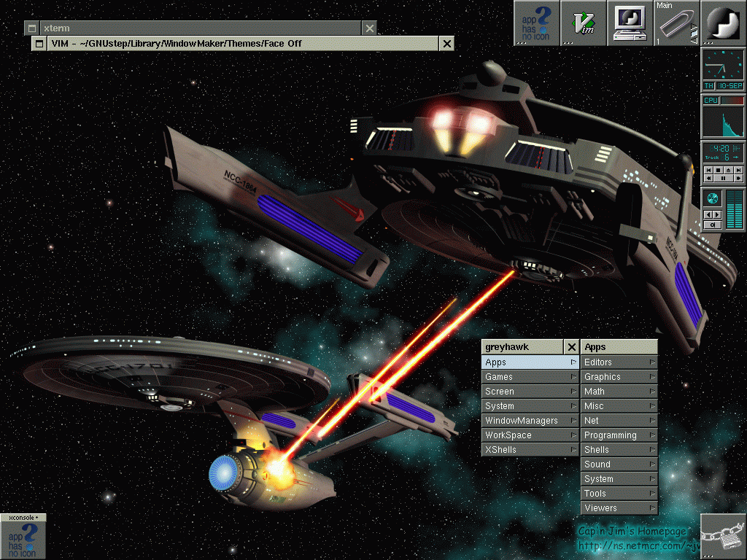Click the CPU load monitor graph

[x=723, y=121]
